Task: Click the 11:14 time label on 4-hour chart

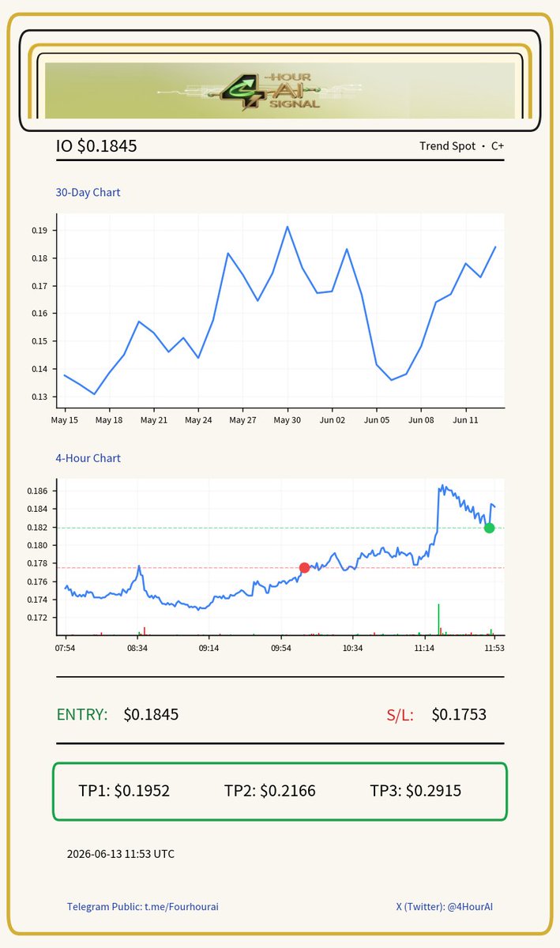Action: click(x=424, y=648)
